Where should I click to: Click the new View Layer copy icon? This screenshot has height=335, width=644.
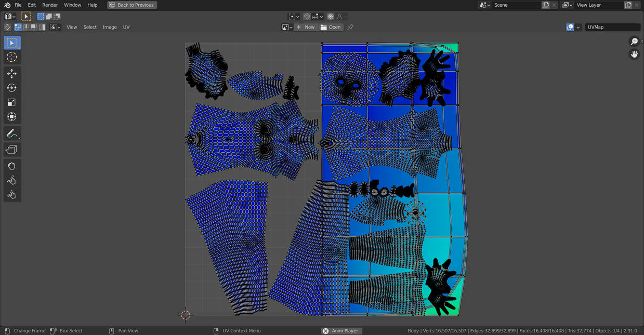click(x=628, y=5)
